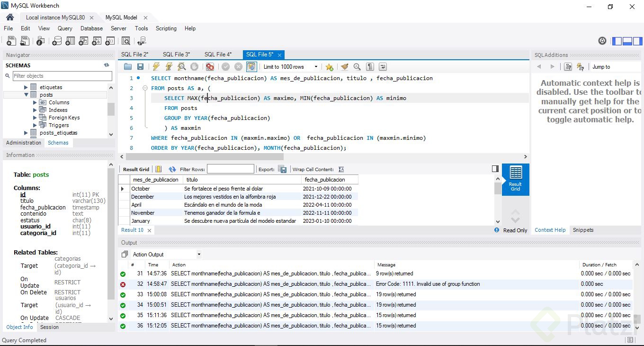Export the result set to file
Screen dimensions: 644x346
tap(282, 169)
